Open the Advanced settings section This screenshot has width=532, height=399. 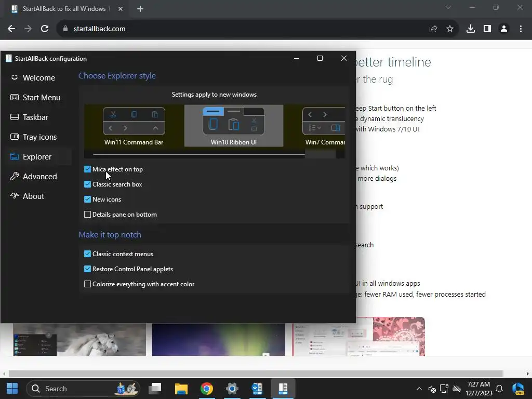[x=33, y=177]
